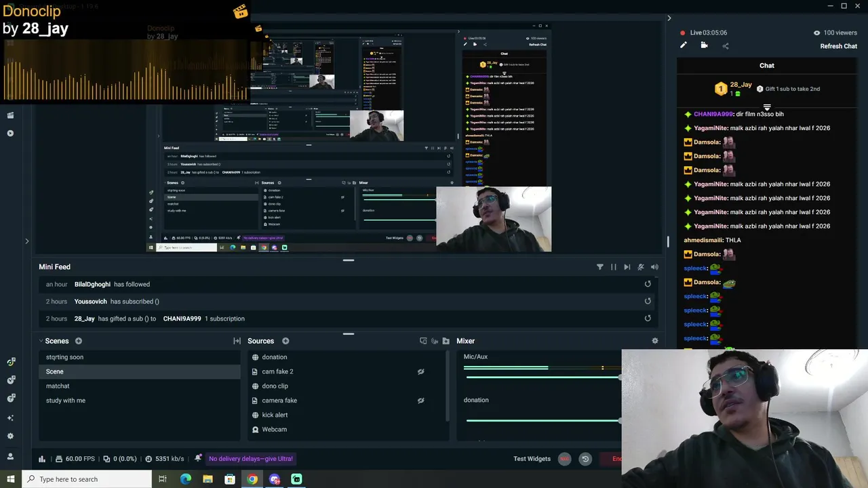Click the video camera icon under Live timer
Screen dimensions: 868x488
[x=704, y=45]
